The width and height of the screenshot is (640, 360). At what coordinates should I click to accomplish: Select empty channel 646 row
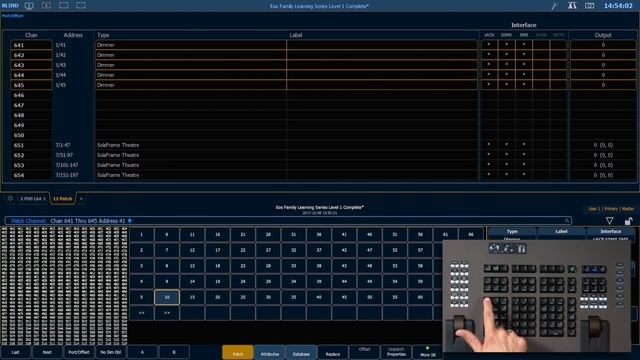(31, 95)
